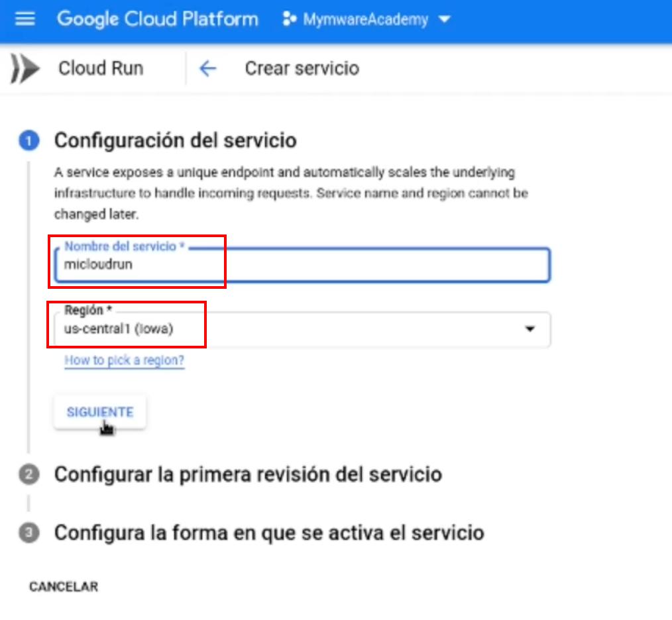Click the step 2 number circle
Image resolution: width=672 pixels, height=620 pixels.
point(28,475)
